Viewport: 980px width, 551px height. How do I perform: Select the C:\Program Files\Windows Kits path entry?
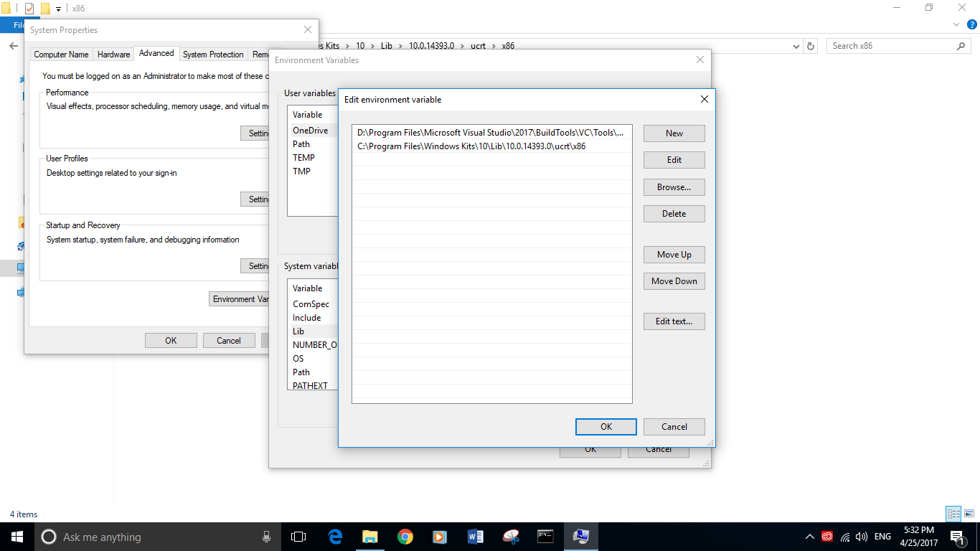coord(492,146)
